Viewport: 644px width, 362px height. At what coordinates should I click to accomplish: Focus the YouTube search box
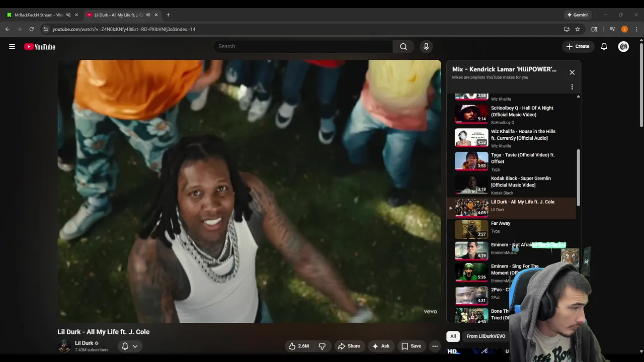click(x=303, y=47)
